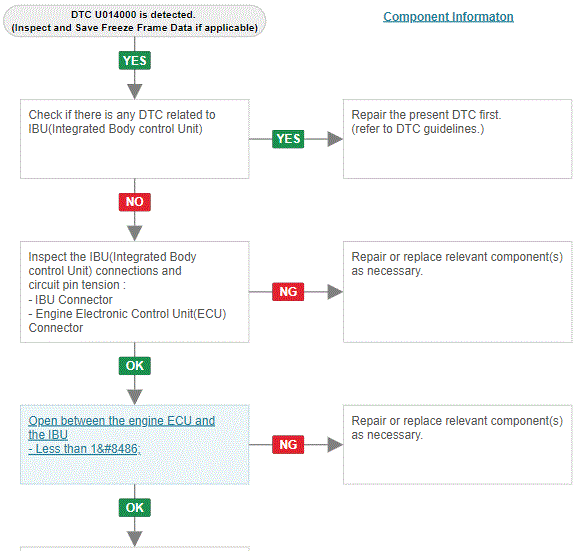The height and width of the screenshot is (551, 586).
Task: Select the 'DTC U014000 is detected' start node
Action: coord(135,21)
